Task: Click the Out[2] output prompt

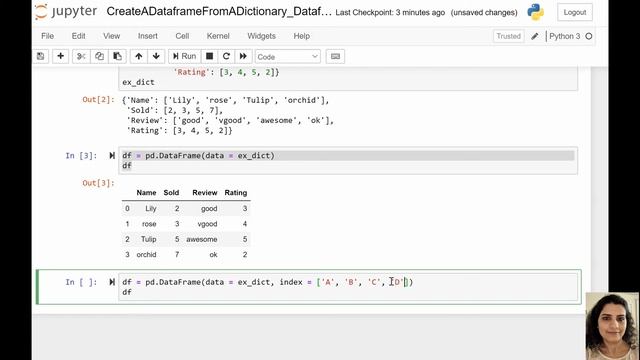Action: coord(98,100)
